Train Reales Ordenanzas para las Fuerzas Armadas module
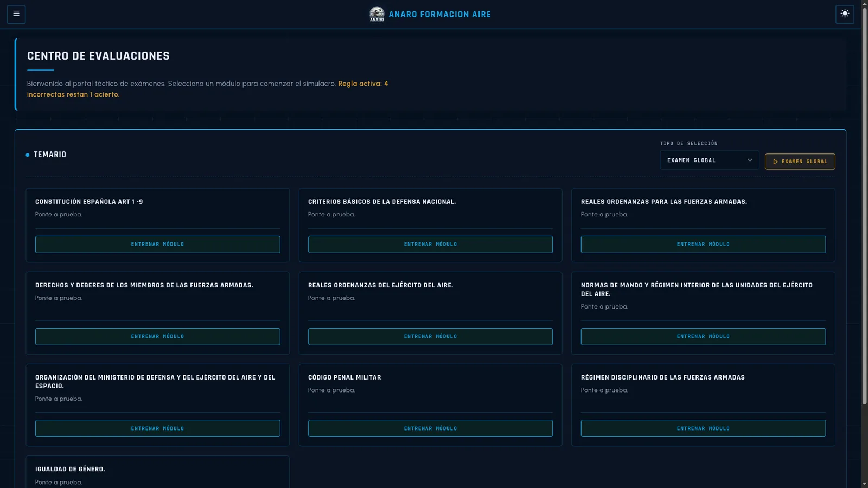The image size is (868, 488). coord(703,245)
